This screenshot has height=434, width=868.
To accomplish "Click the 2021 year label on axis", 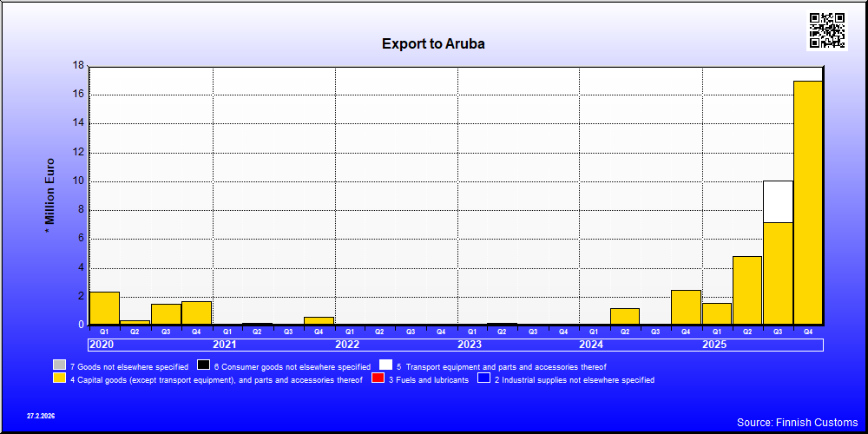I will [225, 345].
